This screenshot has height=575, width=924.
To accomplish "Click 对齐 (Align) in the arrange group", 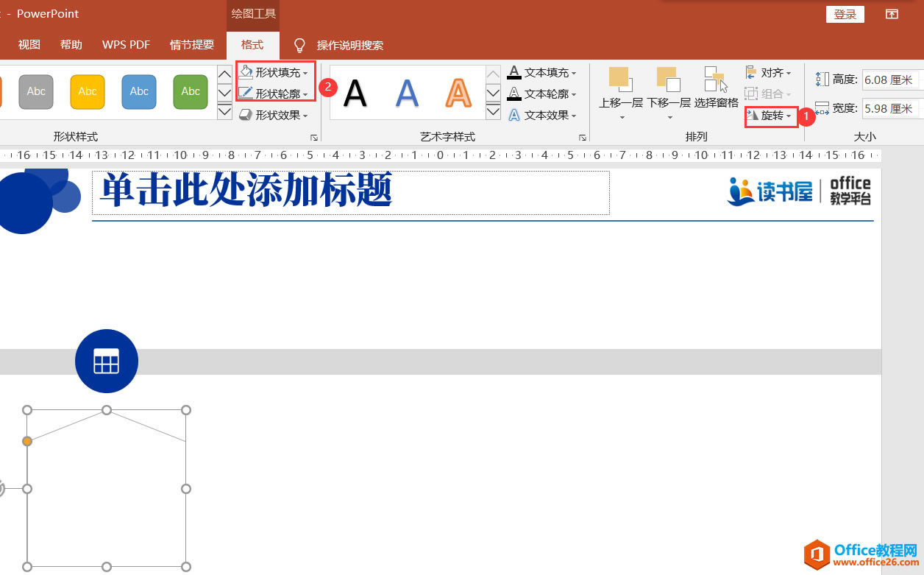I will pyautogui.click(x=771, y=72).
